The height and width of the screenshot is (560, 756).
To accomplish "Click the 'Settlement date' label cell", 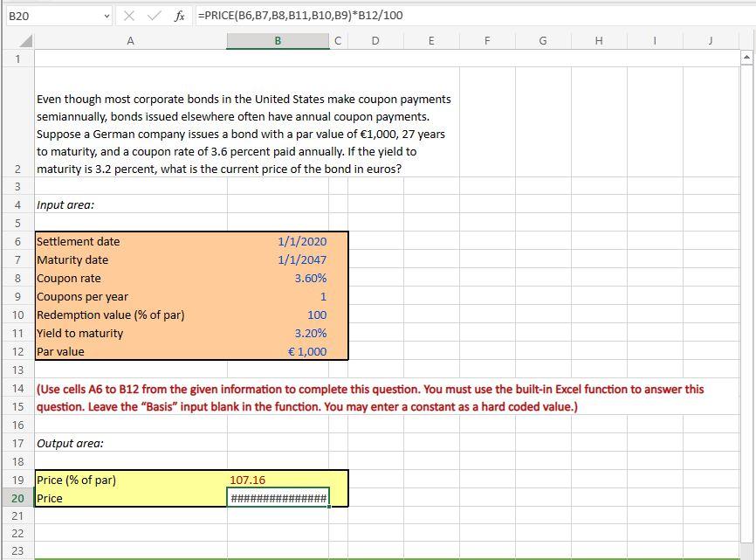I will [131, 242].
